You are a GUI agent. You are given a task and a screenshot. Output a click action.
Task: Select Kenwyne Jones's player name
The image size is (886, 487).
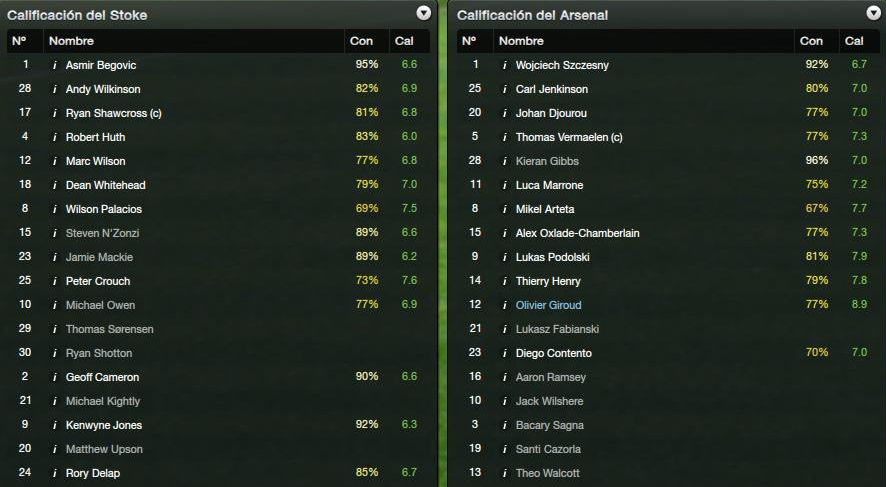click(x=103, y=425)
